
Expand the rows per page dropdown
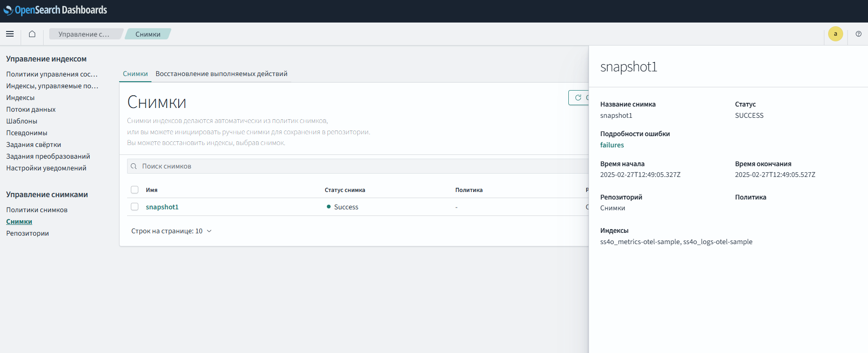coord(172,231)
